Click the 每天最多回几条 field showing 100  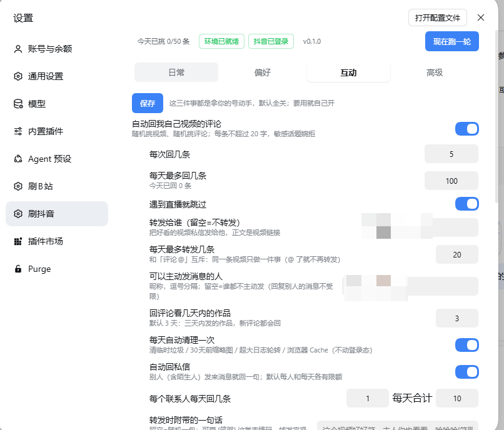[451, 181]
